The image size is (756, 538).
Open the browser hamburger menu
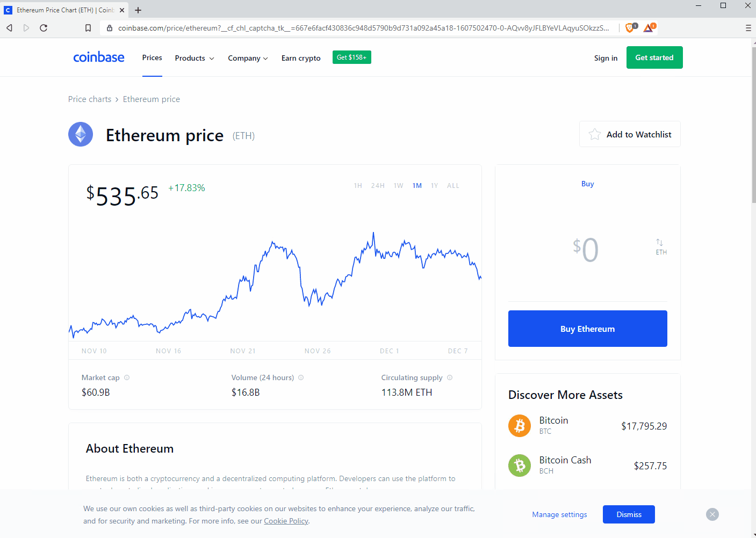(x=748, y=27)
